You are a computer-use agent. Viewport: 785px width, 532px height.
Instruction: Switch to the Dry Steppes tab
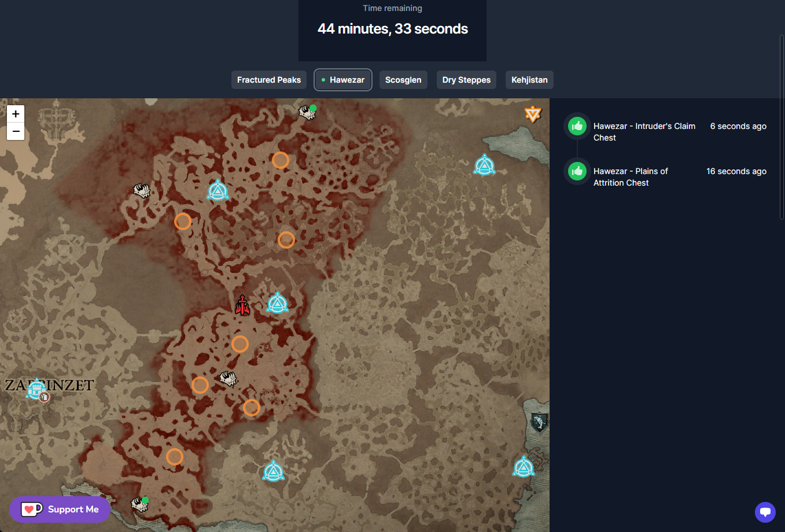point(466,80)
